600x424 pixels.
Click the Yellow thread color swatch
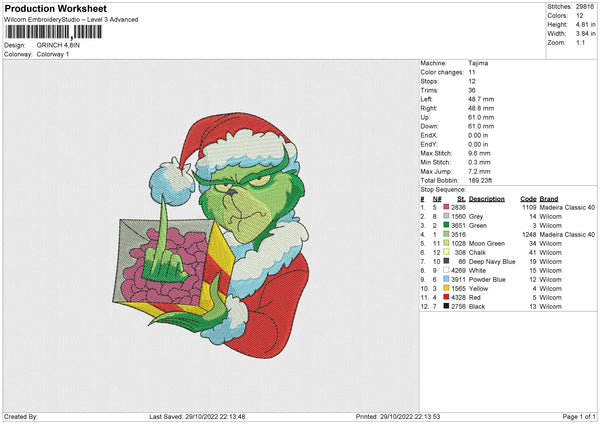(446, 288)
